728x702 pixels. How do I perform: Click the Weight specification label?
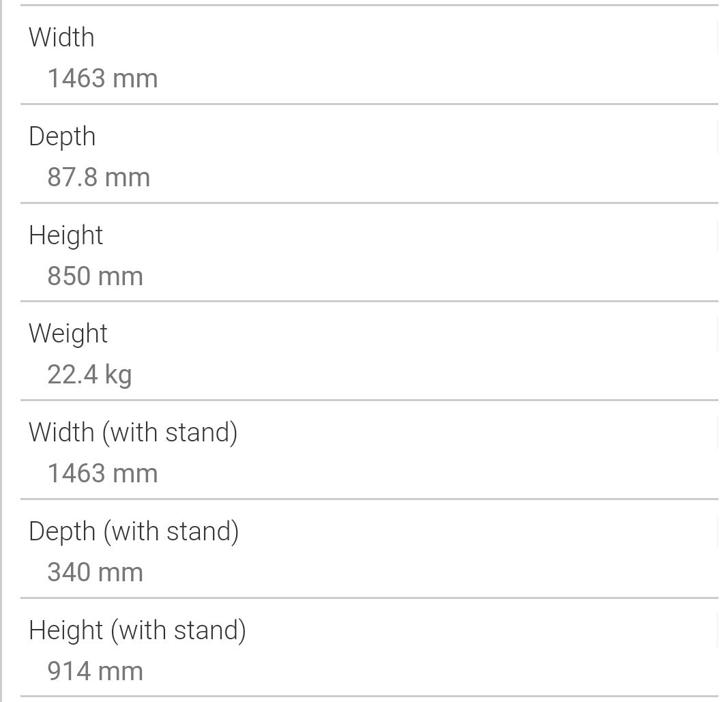(68, 334)
